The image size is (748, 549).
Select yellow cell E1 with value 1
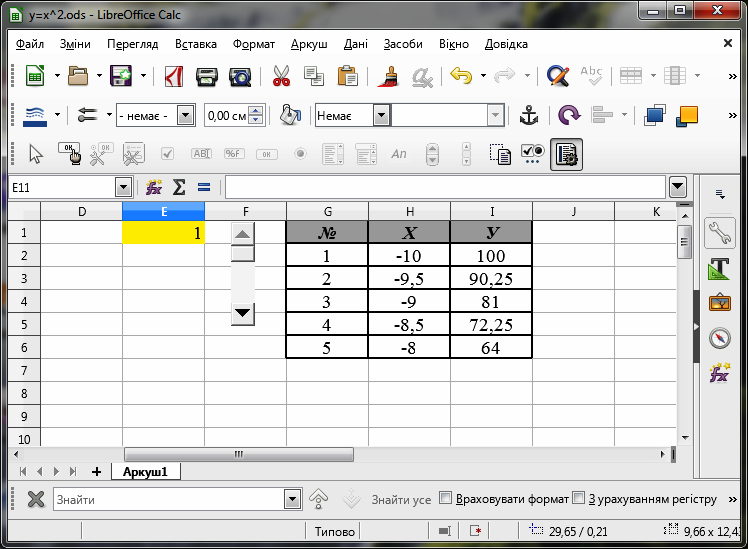coord(164,233)
